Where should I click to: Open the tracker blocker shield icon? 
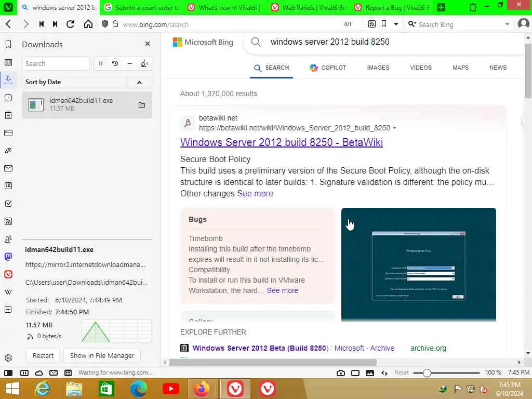click(105, 24)
